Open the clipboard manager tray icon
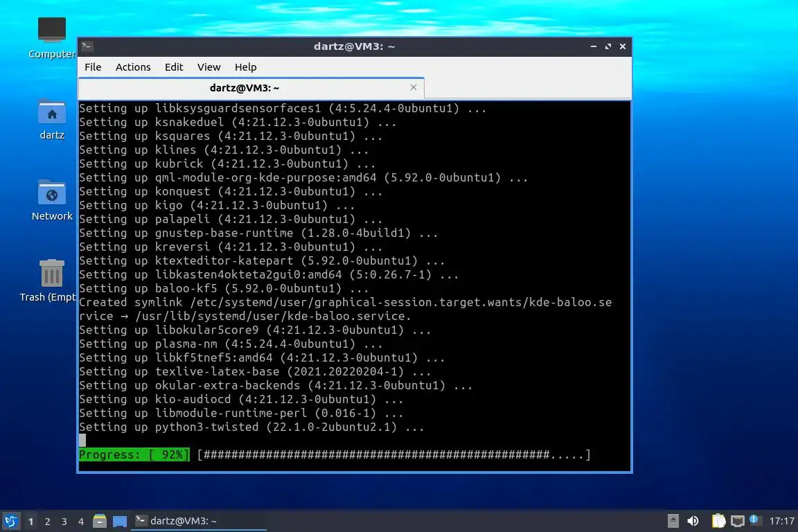This screenshot has height=532, width=798. click(718, 521)
